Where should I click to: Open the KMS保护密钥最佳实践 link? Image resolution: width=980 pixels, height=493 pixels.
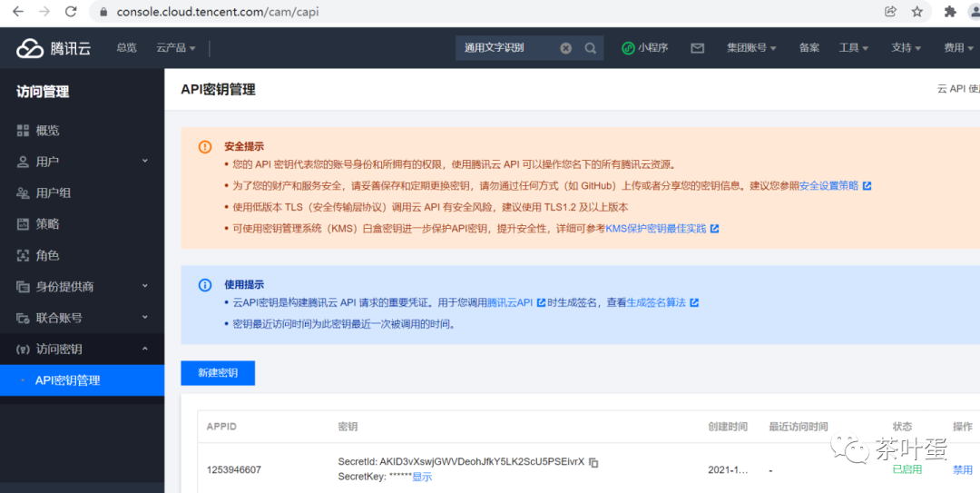tap(656, 229)
